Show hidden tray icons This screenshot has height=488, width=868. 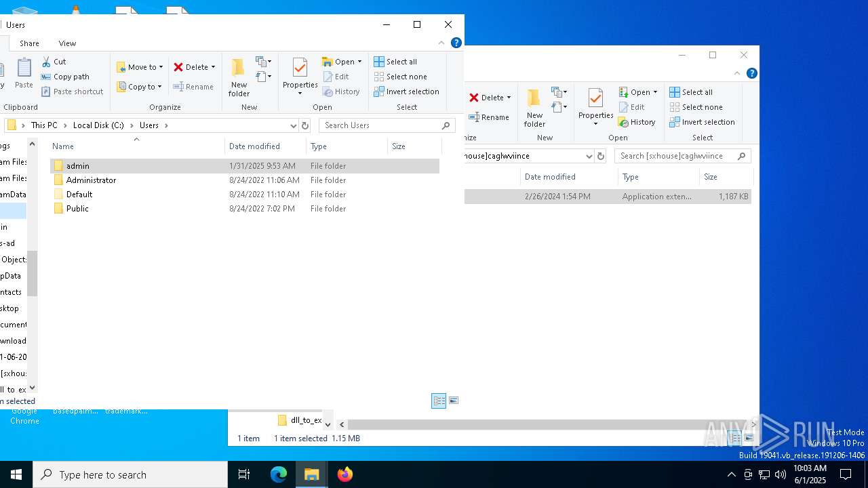[731, 474]
